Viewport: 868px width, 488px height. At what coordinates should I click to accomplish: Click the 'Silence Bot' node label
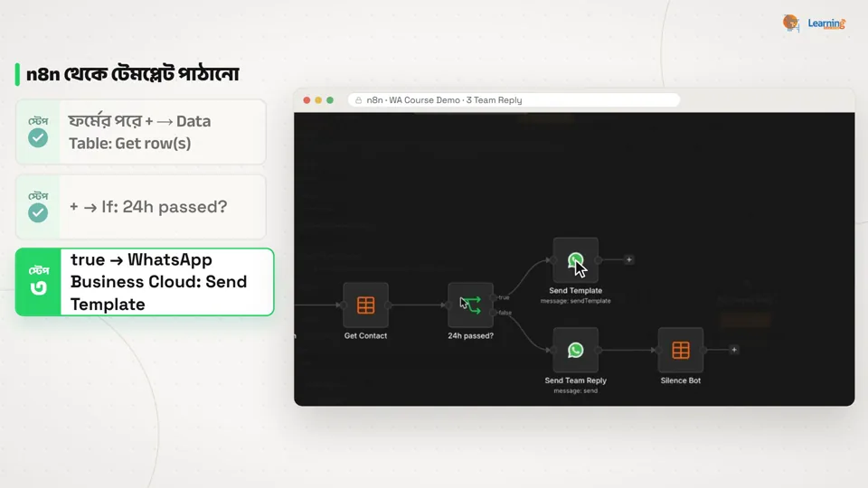(x=680, y=380)
